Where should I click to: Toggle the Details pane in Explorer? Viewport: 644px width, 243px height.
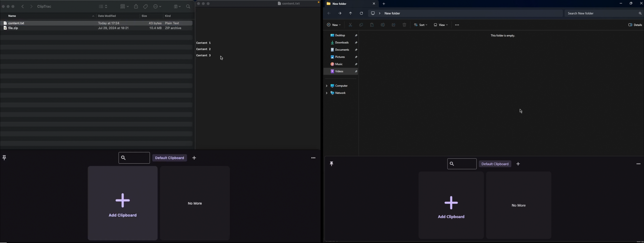pyautogui.click(x=635, y=25)
